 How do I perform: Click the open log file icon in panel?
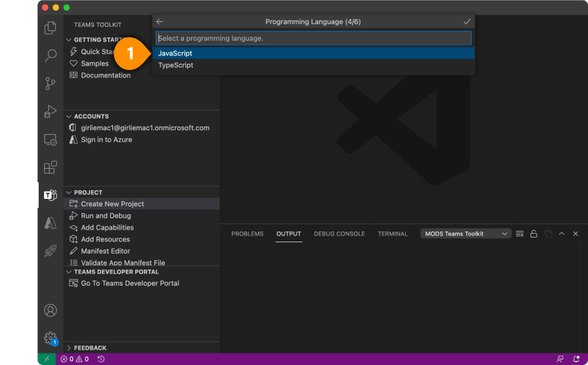pyautogui.click(x=548, y=234)
